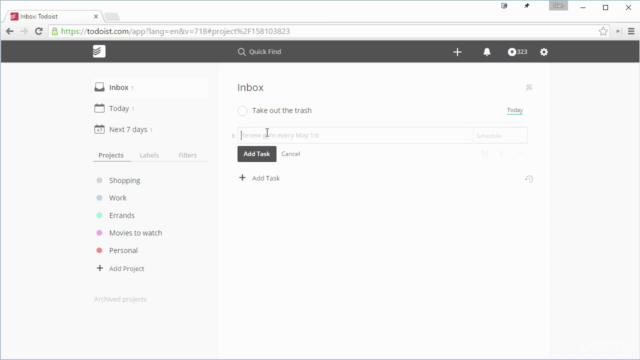Screen dimensions: 640x360
Task: Click the browser address bar URL
Action: [x=175, y=31]
